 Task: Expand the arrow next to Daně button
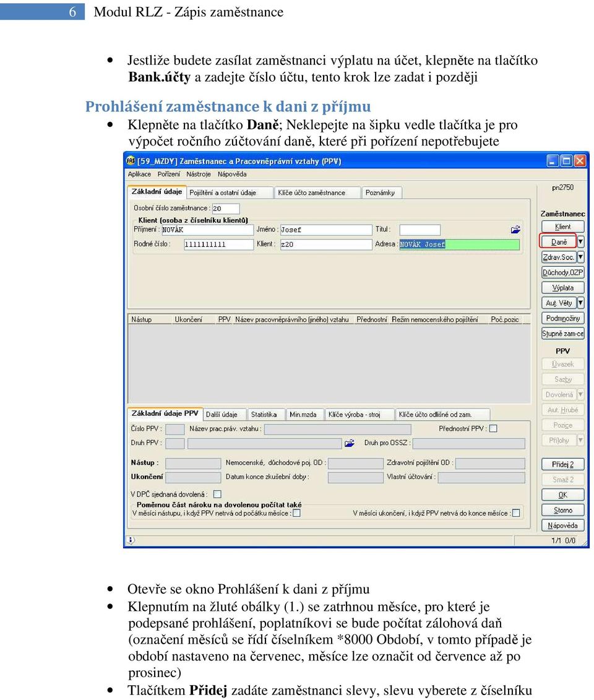pyautogui.click(x=580, y=241)
